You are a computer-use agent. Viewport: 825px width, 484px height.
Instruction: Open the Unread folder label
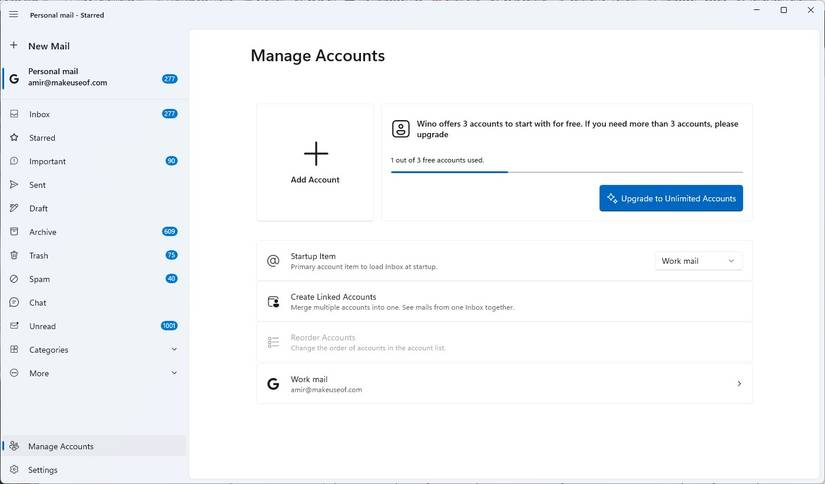[43, 326]
